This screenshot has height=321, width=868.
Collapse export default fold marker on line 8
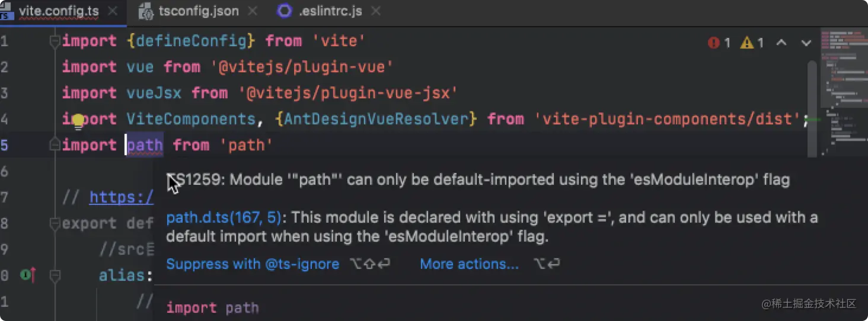point(55,224)
